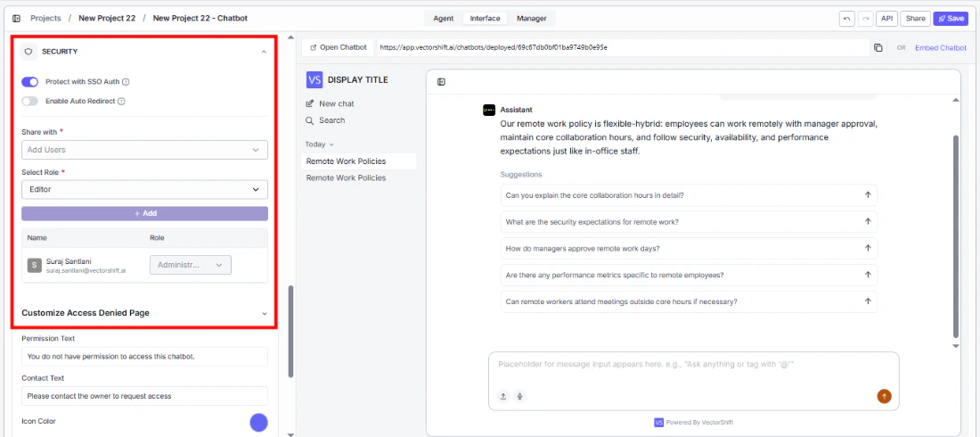980x437 pixels.
Task: Collapse the Security section chevron
Action: click(x=264, y=52)
